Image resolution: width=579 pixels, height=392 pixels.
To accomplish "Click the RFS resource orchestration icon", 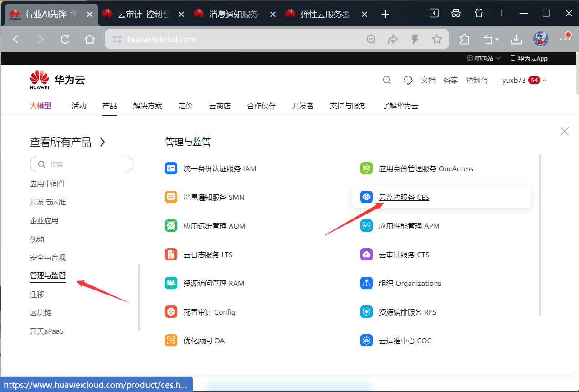I will click(x=366, y=312).
